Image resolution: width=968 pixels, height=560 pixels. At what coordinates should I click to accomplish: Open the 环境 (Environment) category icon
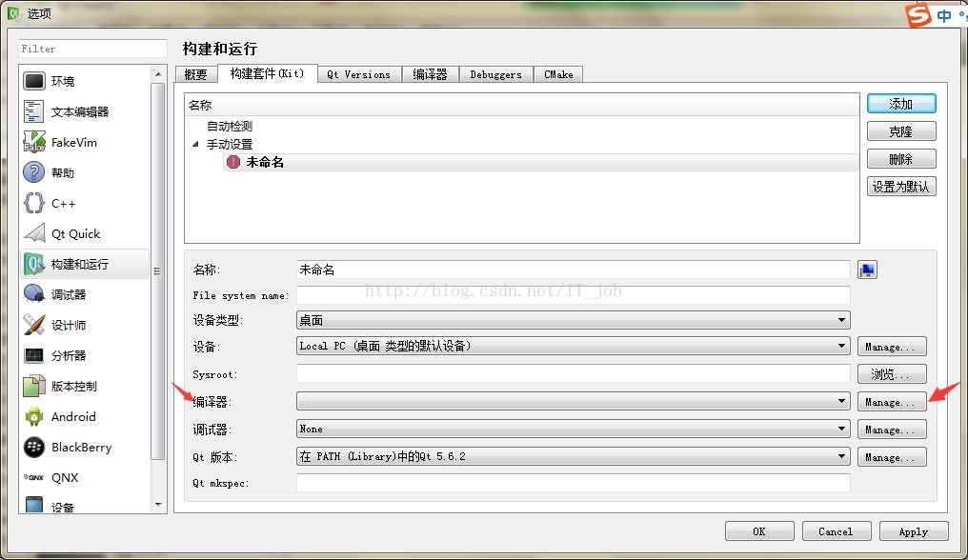tap(34, 81)
